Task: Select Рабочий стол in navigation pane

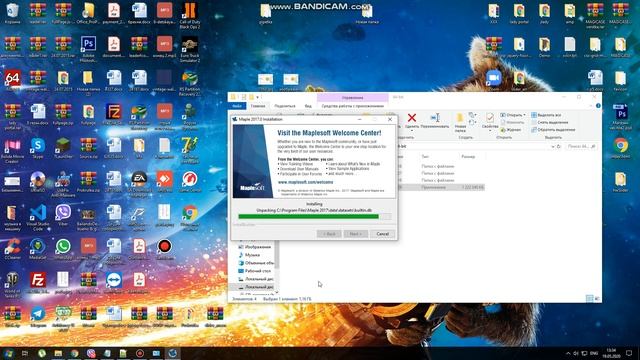Action: tap(255, 271)
